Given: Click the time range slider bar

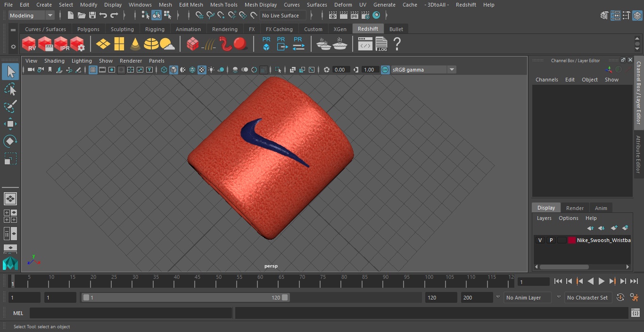Looking at the screenshot, I should pos(186,298).
